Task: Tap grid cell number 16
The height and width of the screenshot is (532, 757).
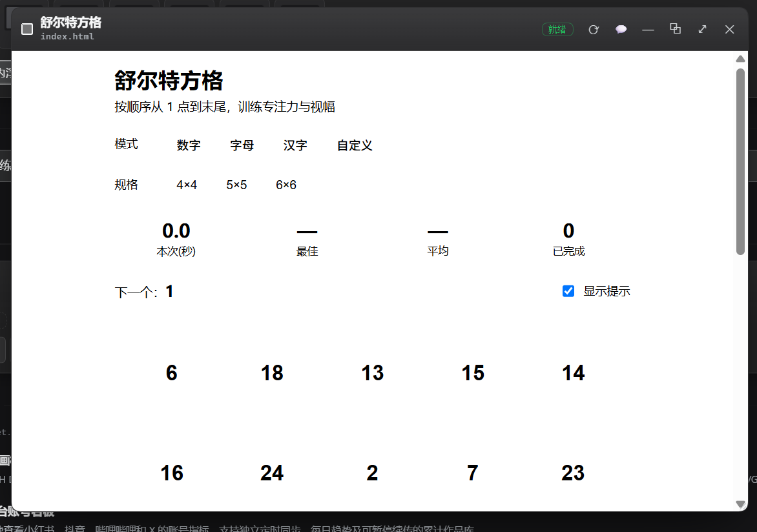Action: (x=171, y=473)
